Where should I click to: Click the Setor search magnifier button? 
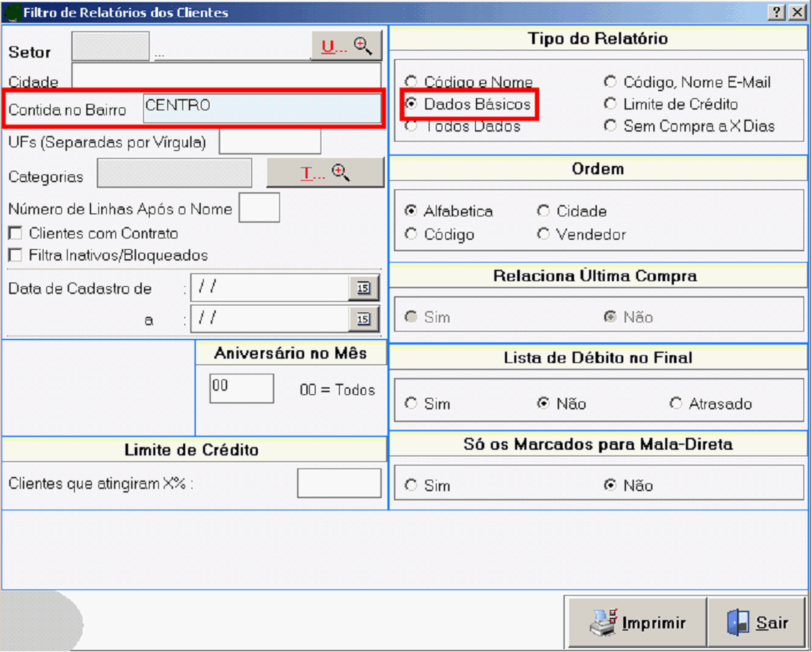(347, 46)
